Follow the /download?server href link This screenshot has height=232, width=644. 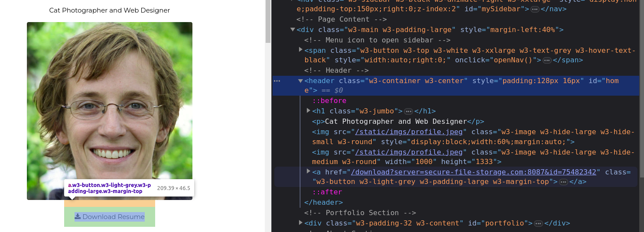[474, 172]
